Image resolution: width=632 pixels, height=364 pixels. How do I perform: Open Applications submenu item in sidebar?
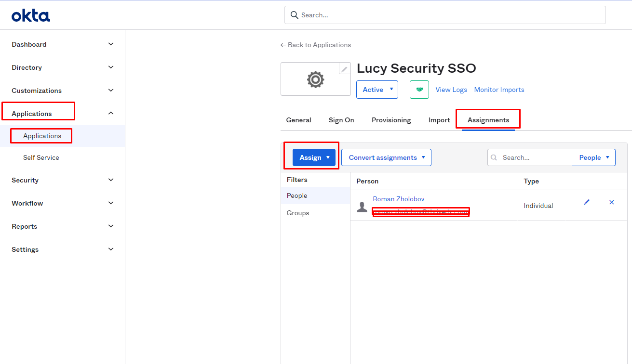[x=42, y=136]
